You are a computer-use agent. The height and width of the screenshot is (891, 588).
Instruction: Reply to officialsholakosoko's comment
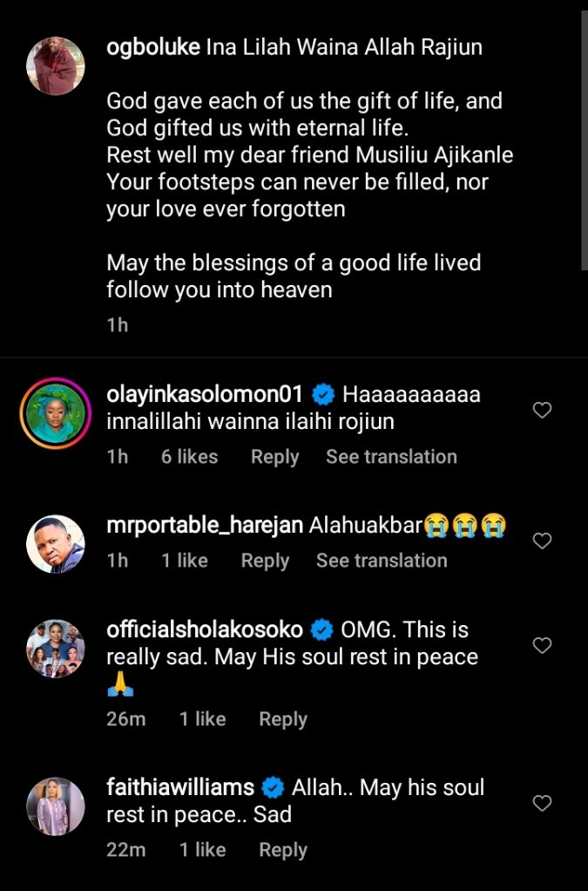283,719
